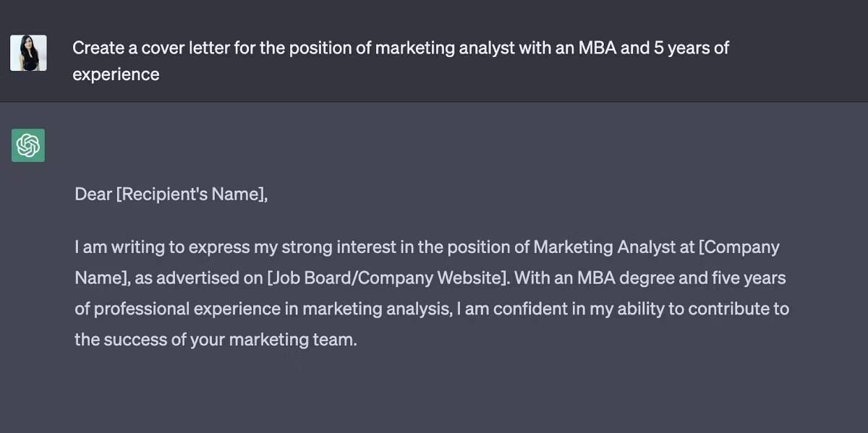Click the lone word "experience" ending the prompt
This screenshot has height=433, width=868.
116,74
